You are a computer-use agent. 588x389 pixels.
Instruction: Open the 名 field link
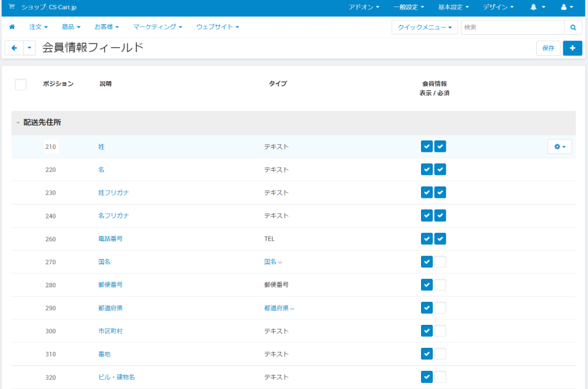(101, 169)
